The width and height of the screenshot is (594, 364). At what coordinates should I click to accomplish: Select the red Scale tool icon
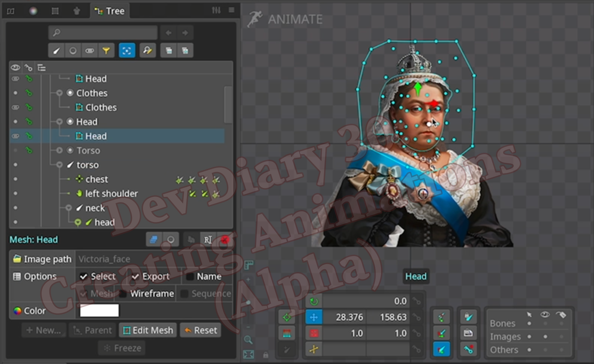(314, 333)
